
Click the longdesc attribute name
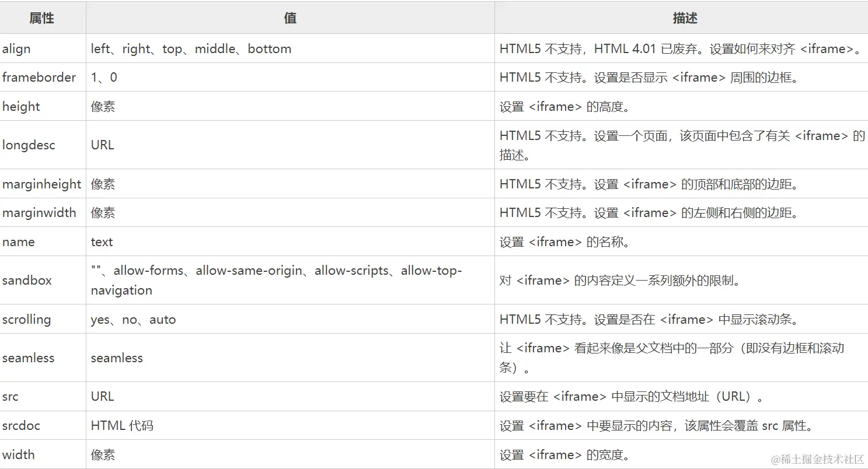[29, 145]
